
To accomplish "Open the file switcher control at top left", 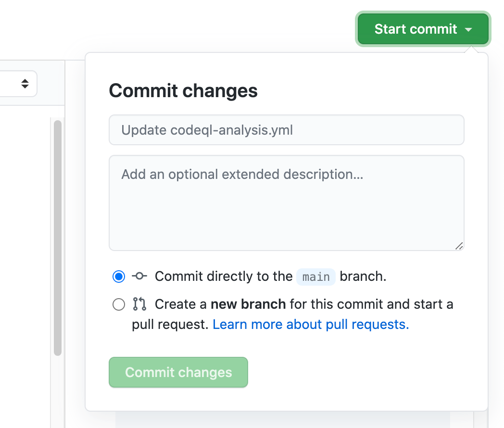I will 18,83.
